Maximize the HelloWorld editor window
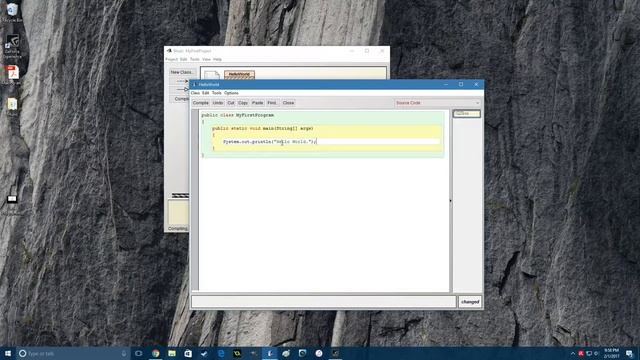Image resolution: width=640 pixels, height=360 pixels. 461,84
